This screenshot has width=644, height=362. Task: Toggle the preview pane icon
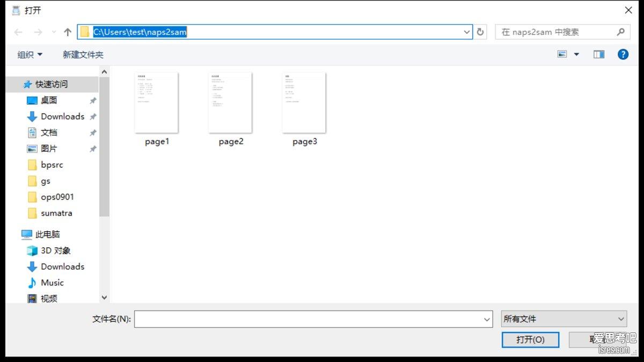point(599,54)
